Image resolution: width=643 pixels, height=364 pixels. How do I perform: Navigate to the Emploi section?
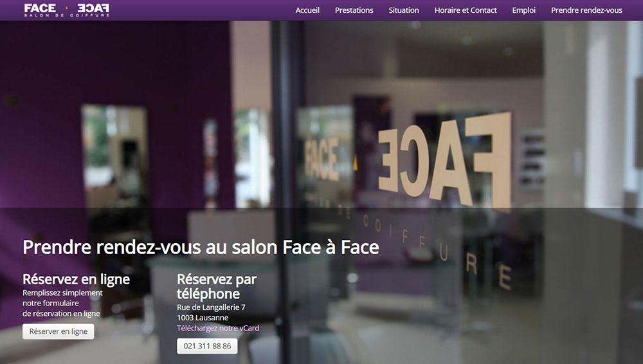click(x=523, y=10)
